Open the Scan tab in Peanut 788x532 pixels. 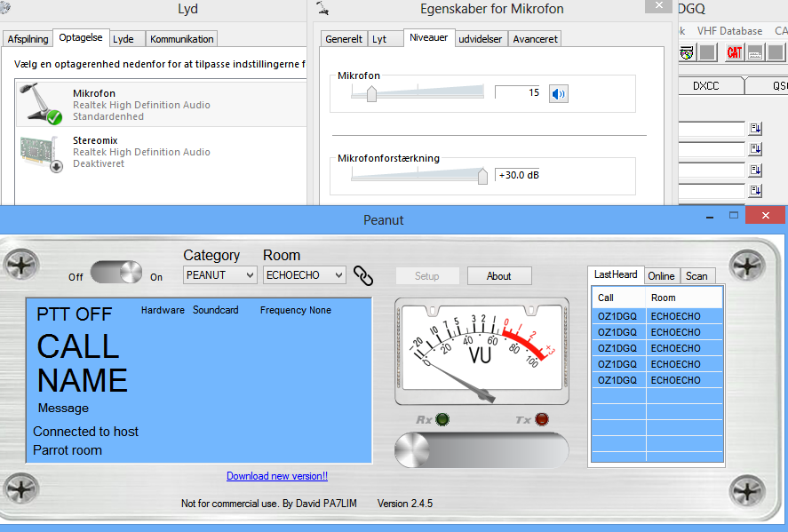click(x=696, y=276)
